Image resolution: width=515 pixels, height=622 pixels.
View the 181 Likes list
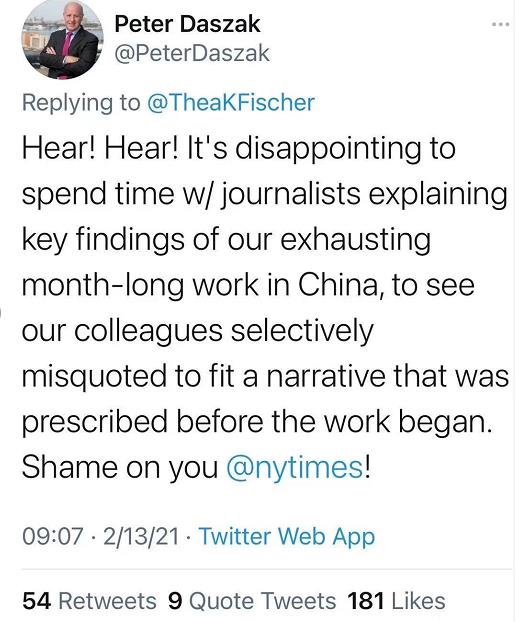pyautogui.click(x=396, y=601)
